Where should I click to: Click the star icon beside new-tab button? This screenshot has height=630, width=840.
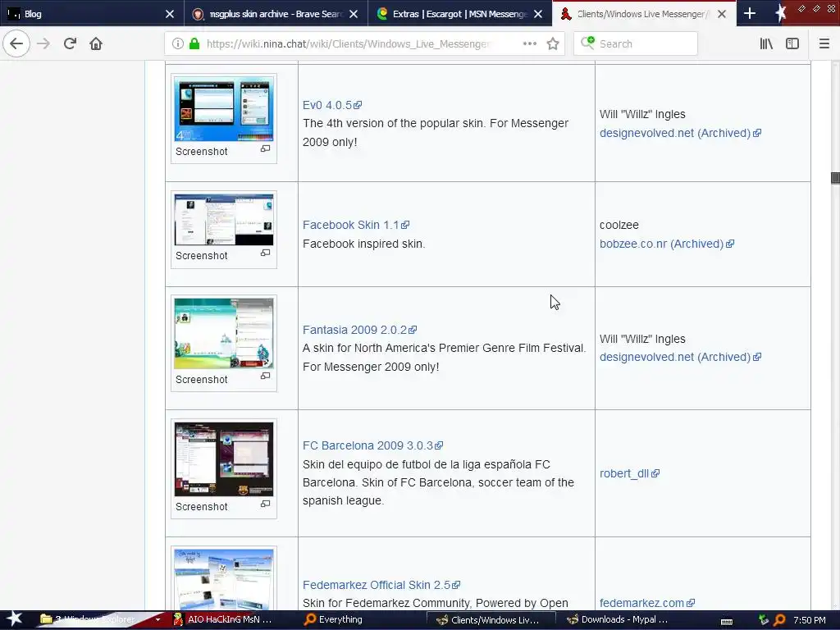(780, 13)
